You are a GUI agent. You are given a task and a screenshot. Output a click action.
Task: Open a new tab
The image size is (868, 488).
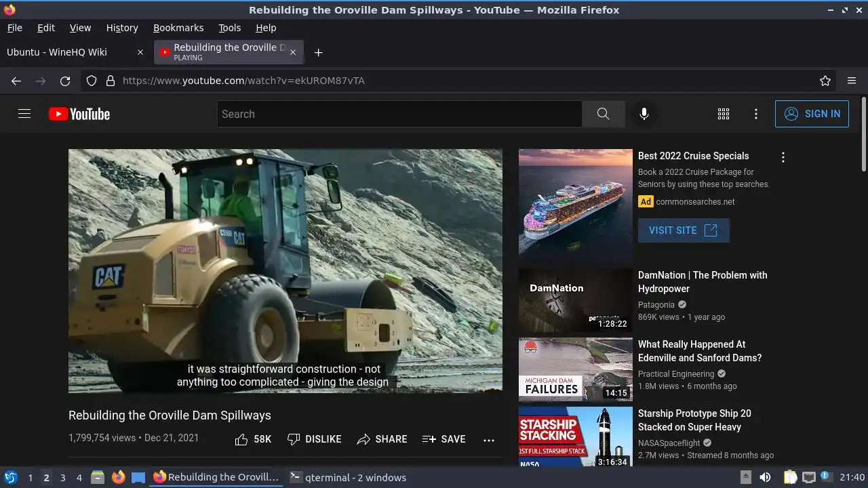coord(318,52)
